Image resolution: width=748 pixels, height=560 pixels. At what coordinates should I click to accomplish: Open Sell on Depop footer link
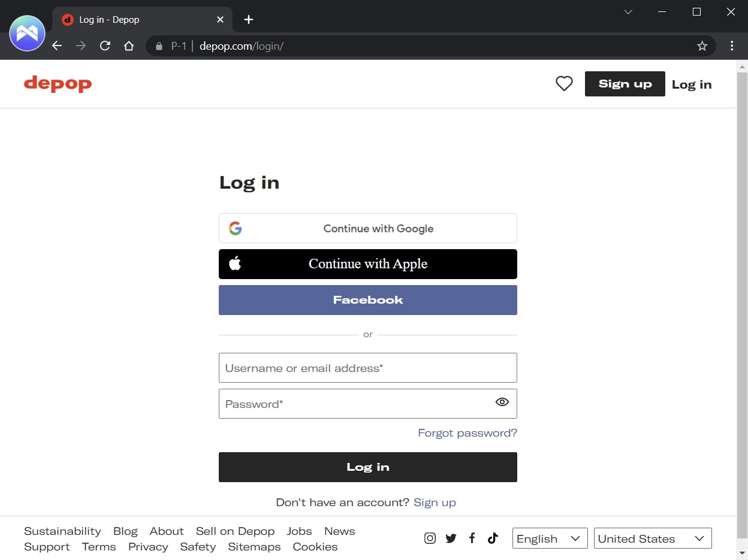pyautogui.click(x=235, y=531)
